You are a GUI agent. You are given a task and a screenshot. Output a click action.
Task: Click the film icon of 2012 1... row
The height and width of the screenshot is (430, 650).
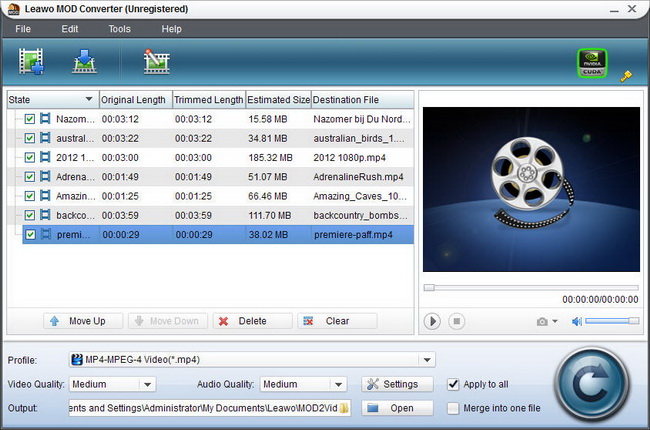45,157
